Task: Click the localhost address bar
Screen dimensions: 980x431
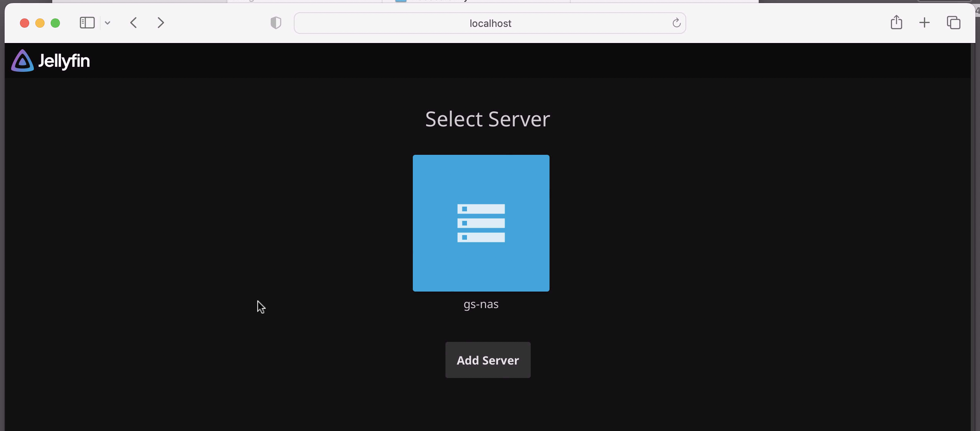Action: tap(490, 23)
